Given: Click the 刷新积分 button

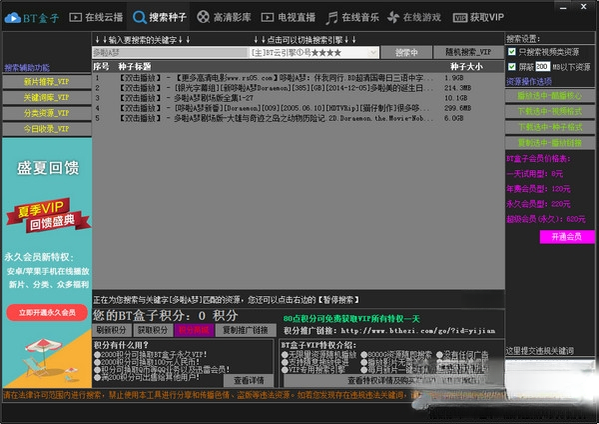Looking at the screenshot, I should pyautogui.click(x=111, y=330).
